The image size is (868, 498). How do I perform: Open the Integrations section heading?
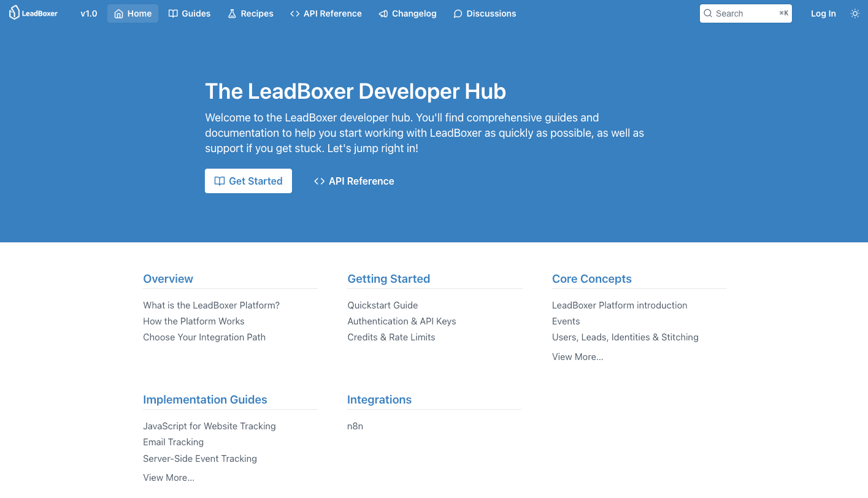379,400
